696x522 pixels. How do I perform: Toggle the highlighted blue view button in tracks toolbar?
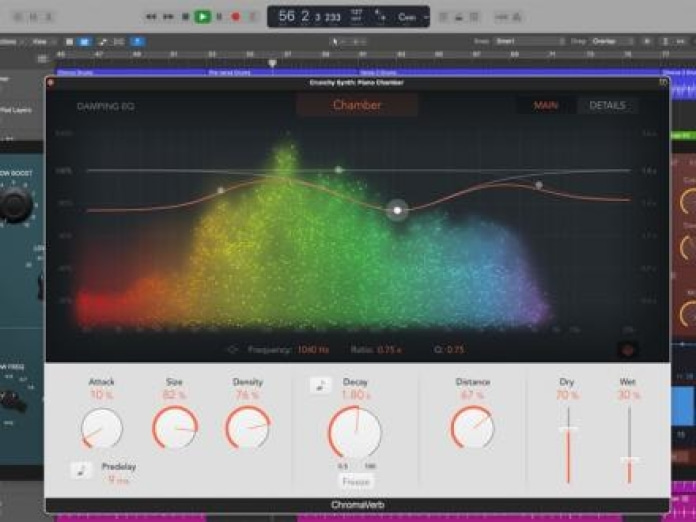84,42
